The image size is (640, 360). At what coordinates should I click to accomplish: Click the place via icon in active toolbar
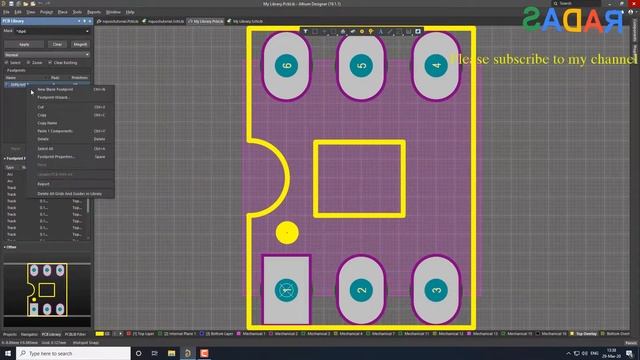click(x=371, y=31)
